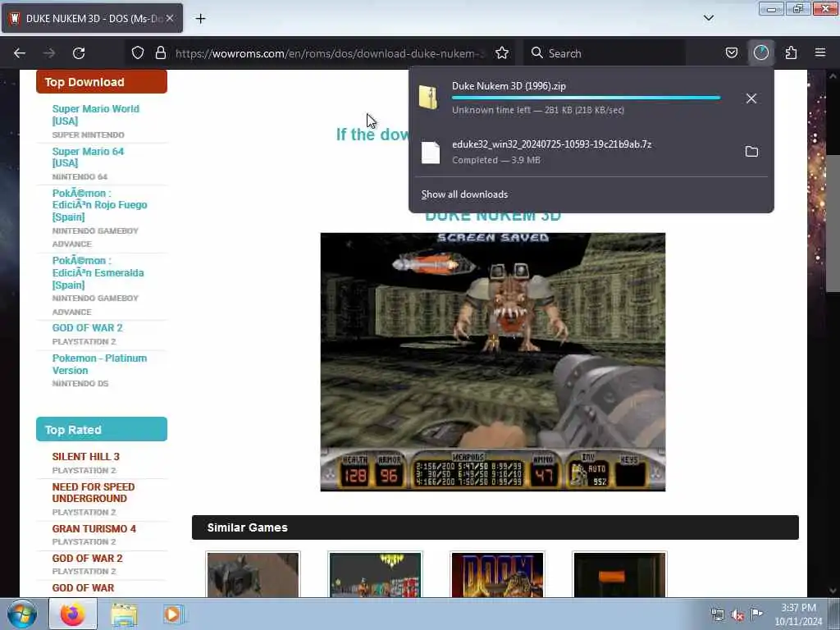The height and width of the screenshot is (630, 840).
Task: Open tracking protection shield icon
Action: (x=138, y=53)
